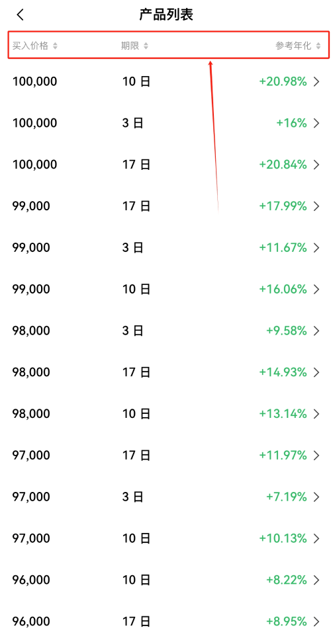Select the +13.14% yield link

click(x=283, y=414)
